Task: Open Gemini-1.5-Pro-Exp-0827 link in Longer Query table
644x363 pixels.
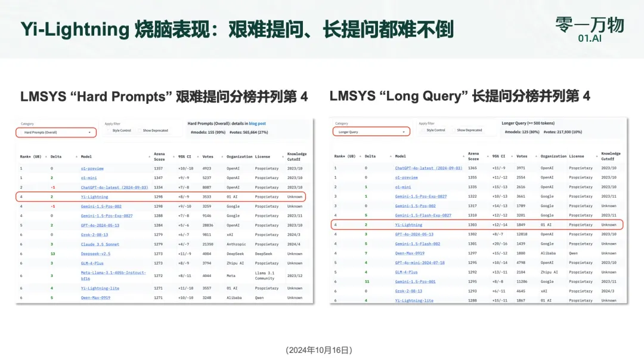Action: pos(420,196)
